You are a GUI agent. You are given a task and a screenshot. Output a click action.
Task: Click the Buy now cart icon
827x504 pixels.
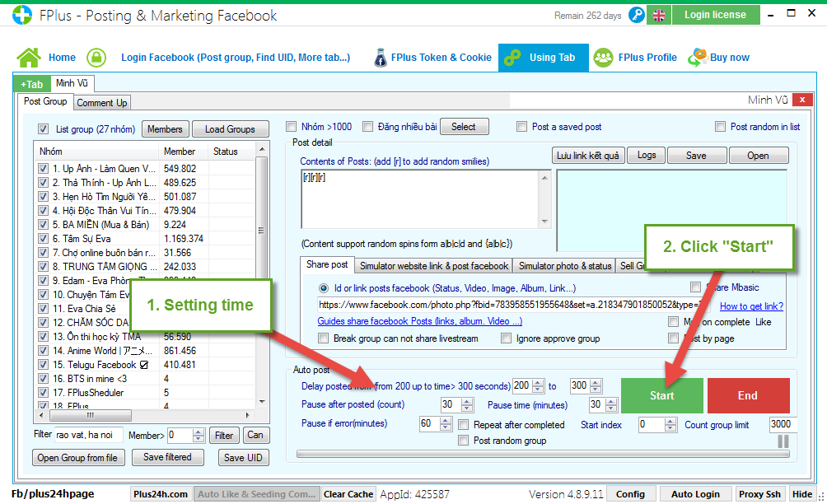[698, 58]
